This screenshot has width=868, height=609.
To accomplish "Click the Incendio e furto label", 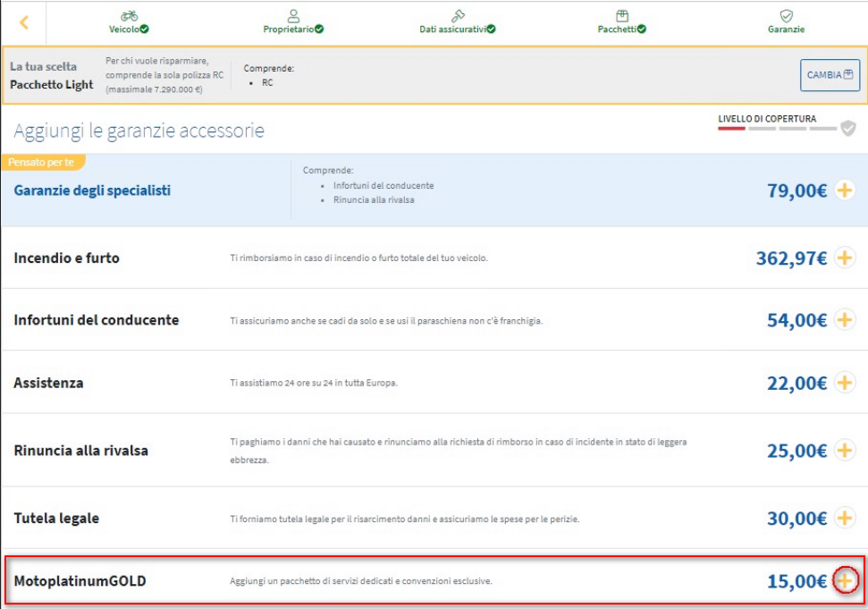I will (x=66, y=258).
